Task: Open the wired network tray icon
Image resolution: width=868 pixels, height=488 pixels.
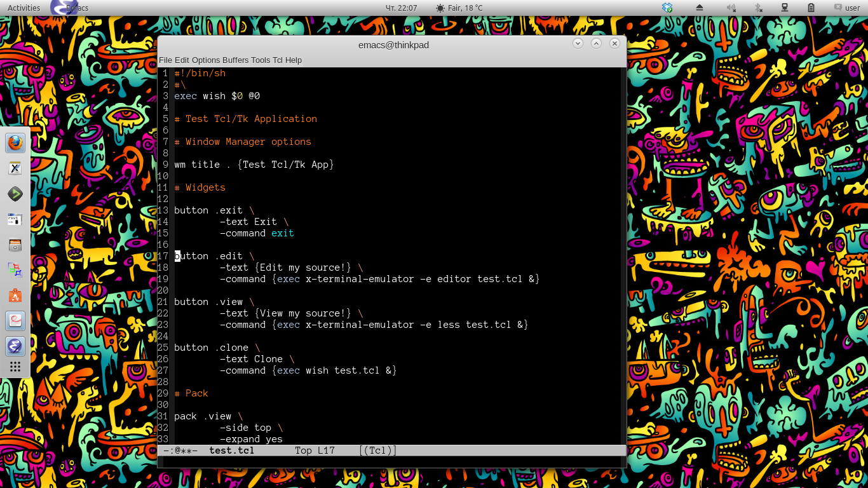Action: (x=785, y=8)
